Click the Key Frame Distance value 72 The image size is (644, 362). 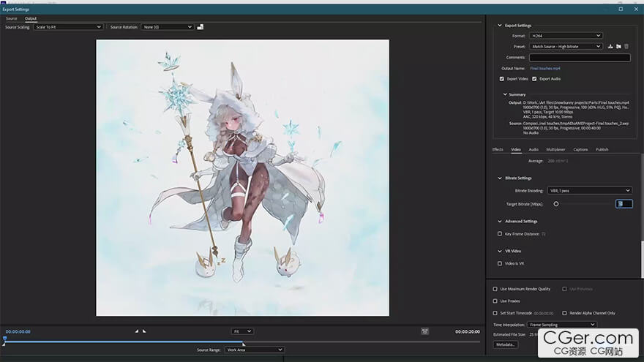coord(543,234)
